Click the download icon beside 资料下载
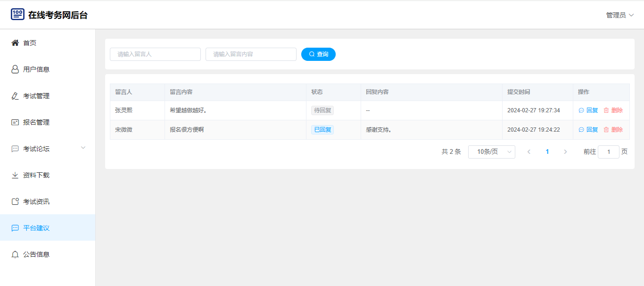This screenshot has width=644, height=286. point(15,175)
